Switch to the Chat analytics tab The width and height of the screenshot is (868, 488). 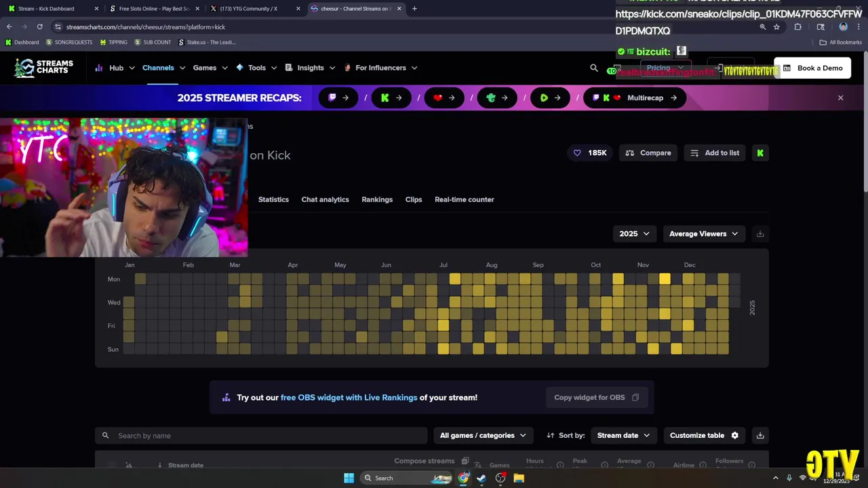[x=325, y=199]
